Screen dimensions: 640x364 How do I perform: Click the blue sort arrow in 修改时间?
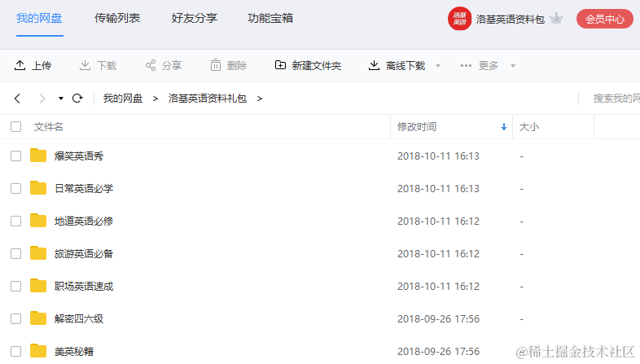[504, 127]
